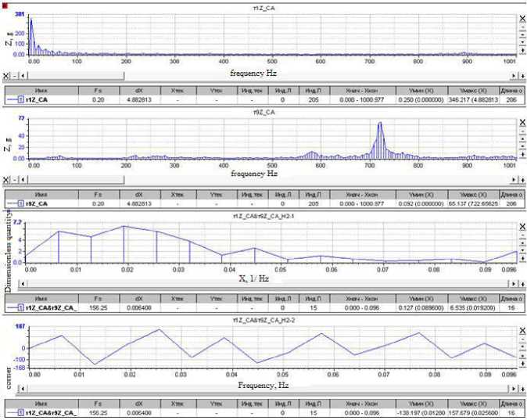The width and height of the screenshot is (527, 420).
Task: Select the т1Z_CA&т9Z_CA_ row name in the third table
Action: pyautogui.click(x=51, y=307)
